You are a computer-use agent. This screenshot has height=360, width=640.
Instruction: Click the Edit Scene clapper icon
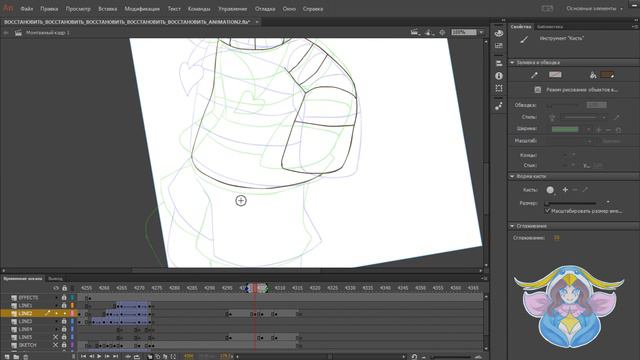[415, 32]
